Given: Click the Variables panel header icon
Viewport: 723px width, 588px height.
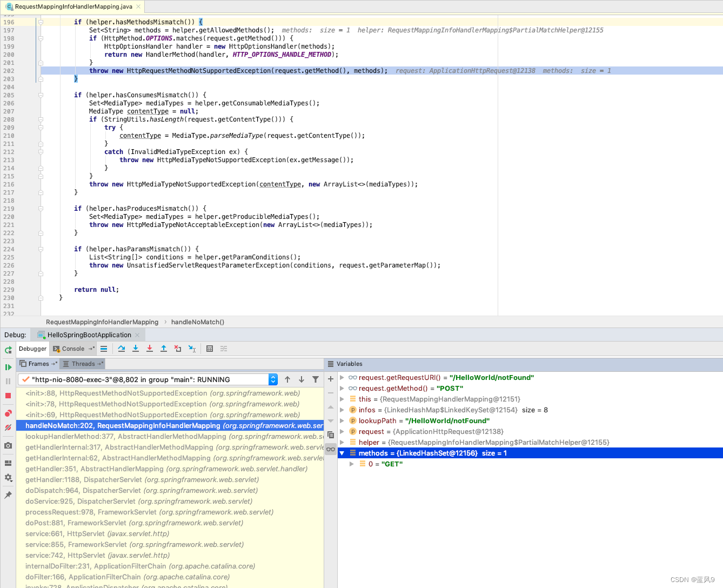Looking at the screenshot, I should tap(330, 364).
